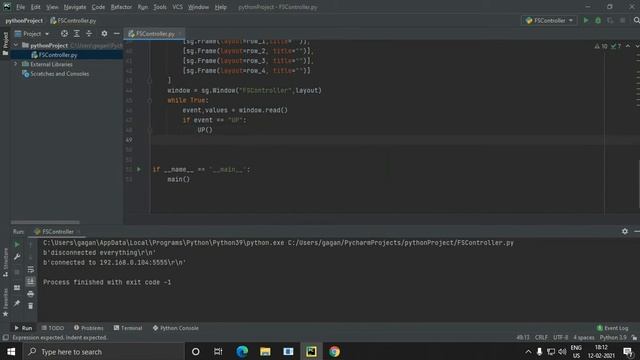640x360 pixels.
Task: Click FSController.py breadcrumb in navigation bar
Action: click(73, 20)
